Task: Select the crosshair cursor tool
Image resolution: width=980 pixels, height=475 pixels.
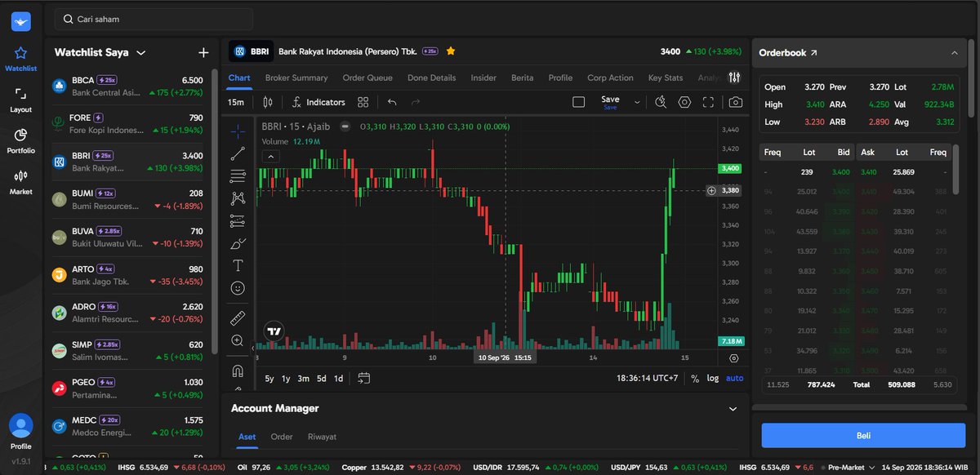Action: point(238,131)
